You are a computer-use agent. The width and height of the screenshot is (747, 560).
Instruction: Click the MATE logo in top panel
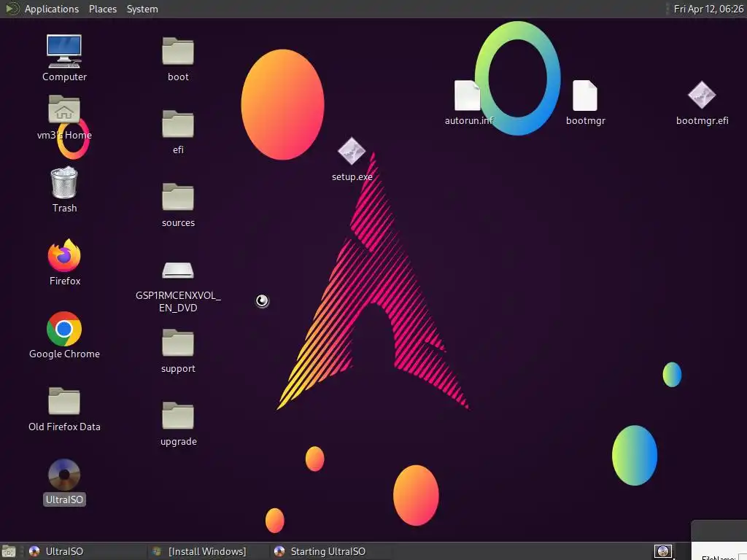click(x=12, y=9)
